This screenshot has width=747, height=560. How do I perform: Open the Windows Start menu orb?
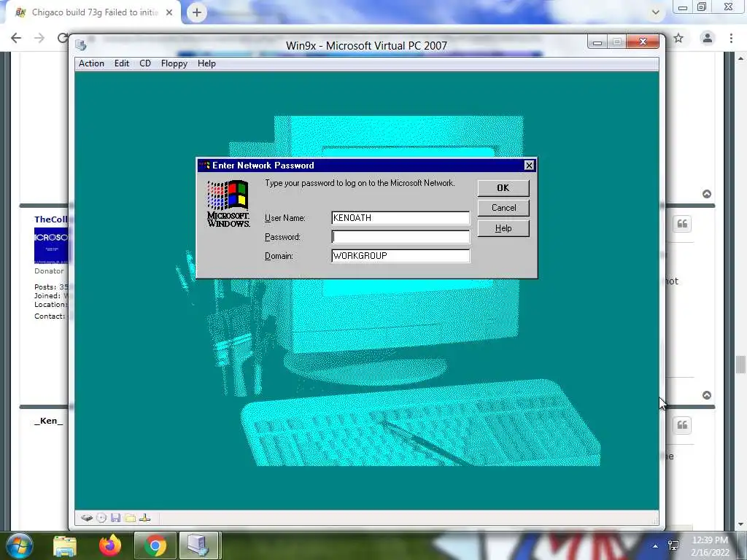20,545
